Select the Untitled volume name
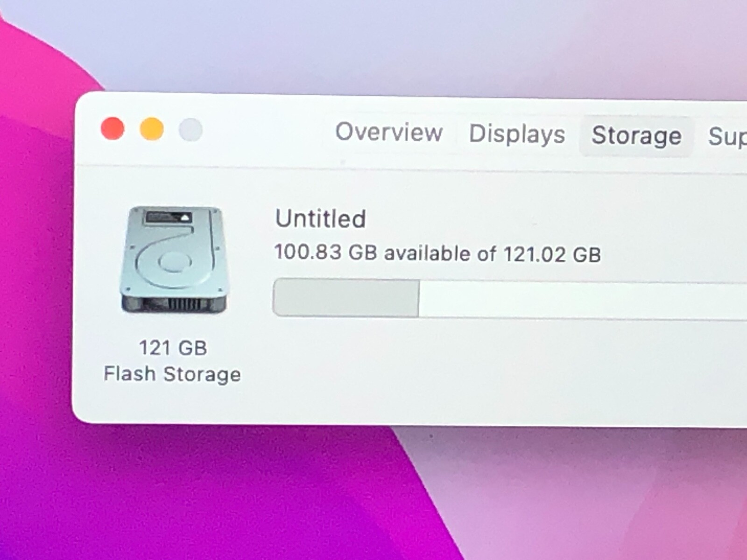Image resolution: width=747 pixels, height=560 pixels. point(320,218)
